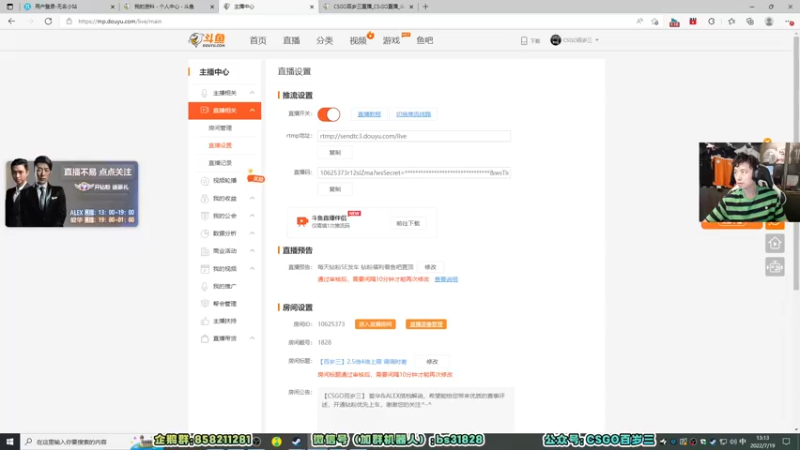Open the blue 查看说明 link
800x450 pixels.
(x=446, y=280)
